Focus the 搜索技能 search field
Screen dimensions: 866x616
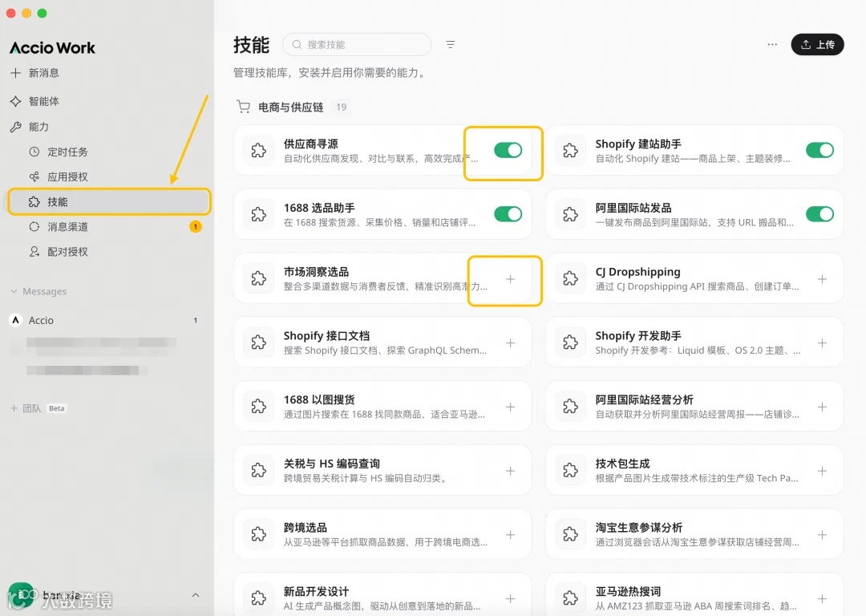coord(357,44)
